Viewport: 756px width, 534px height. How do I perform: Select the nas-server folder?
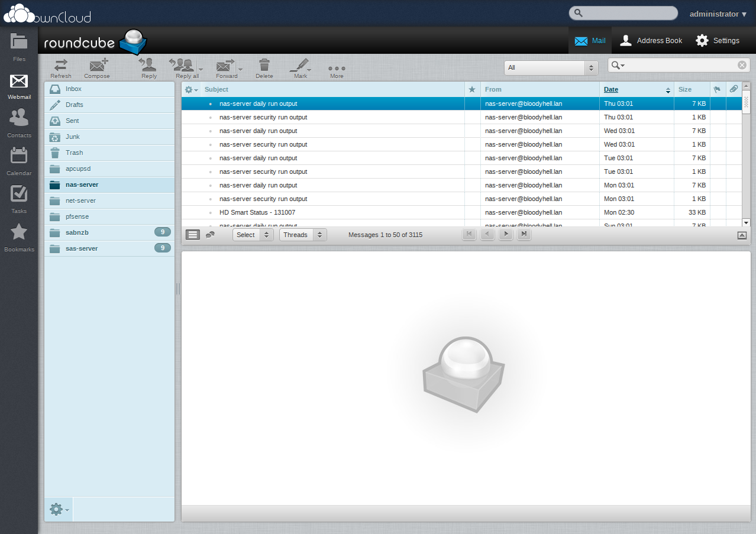coord(109,185)
